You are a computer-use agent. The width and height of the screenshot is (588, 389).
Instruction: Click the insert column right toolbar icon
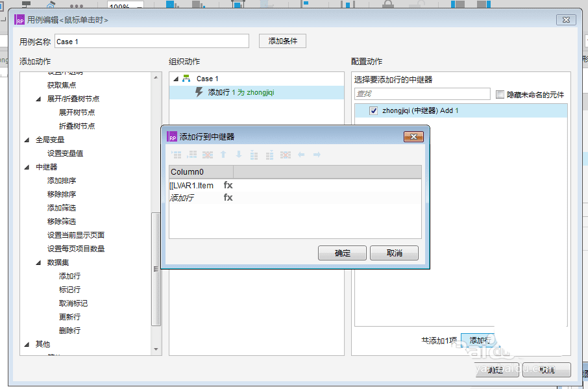coord(269,155)
